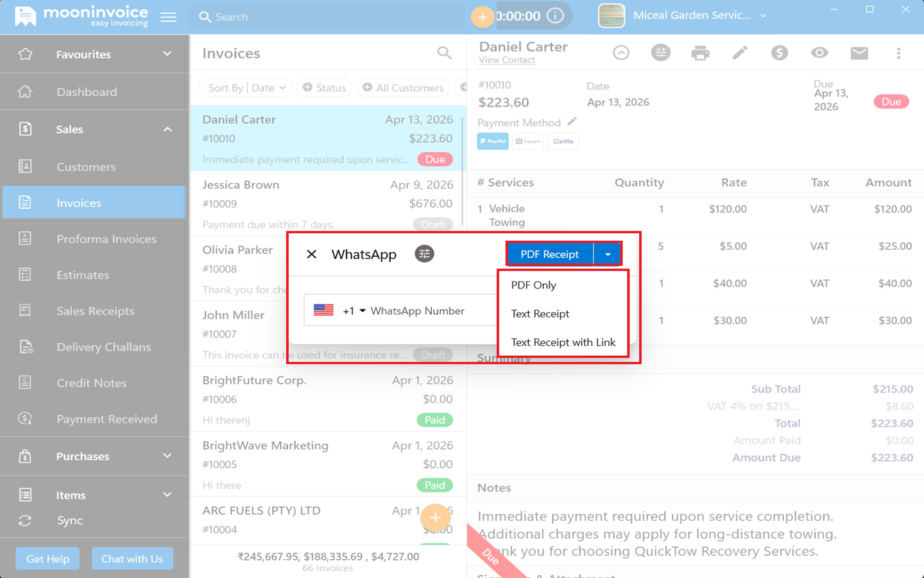Click the search magnifier in Invoices panel
The width and height of the screenshot is (924, 578).
[x=444, y=53]
